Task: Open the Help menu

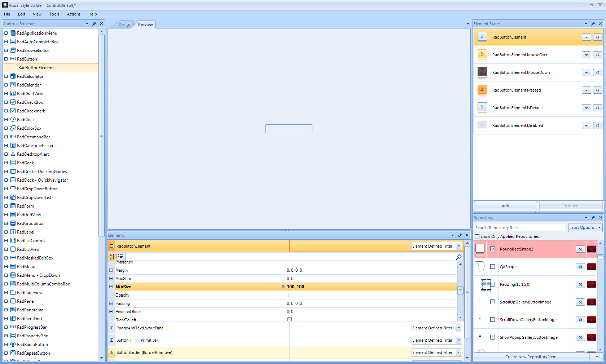Action: coord(93,14)
